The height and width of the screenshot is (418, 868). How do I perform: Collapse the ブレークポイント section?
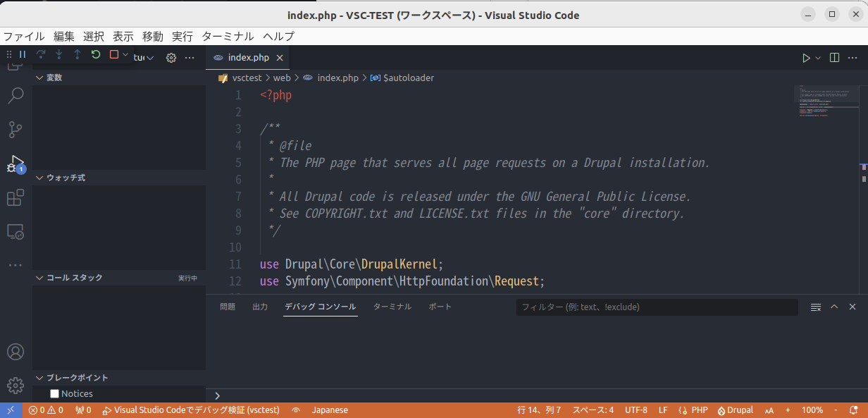pyautogui.click(x=119, y=377)
